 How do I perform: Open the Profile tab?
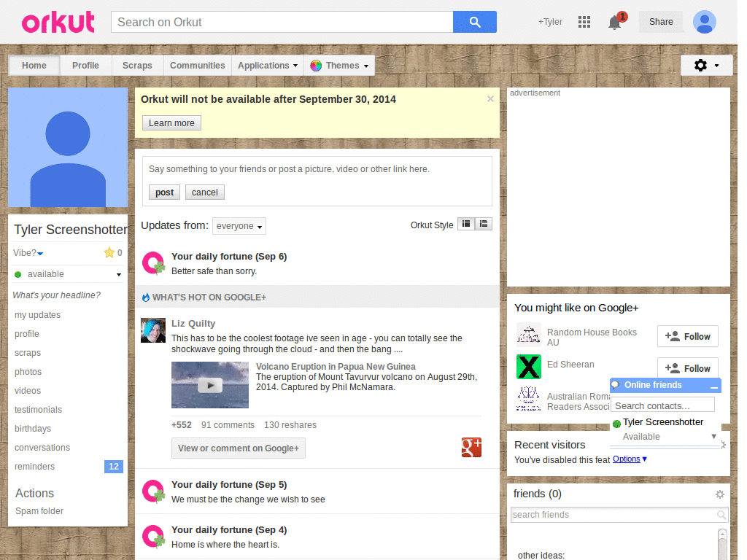pos(86,65)
